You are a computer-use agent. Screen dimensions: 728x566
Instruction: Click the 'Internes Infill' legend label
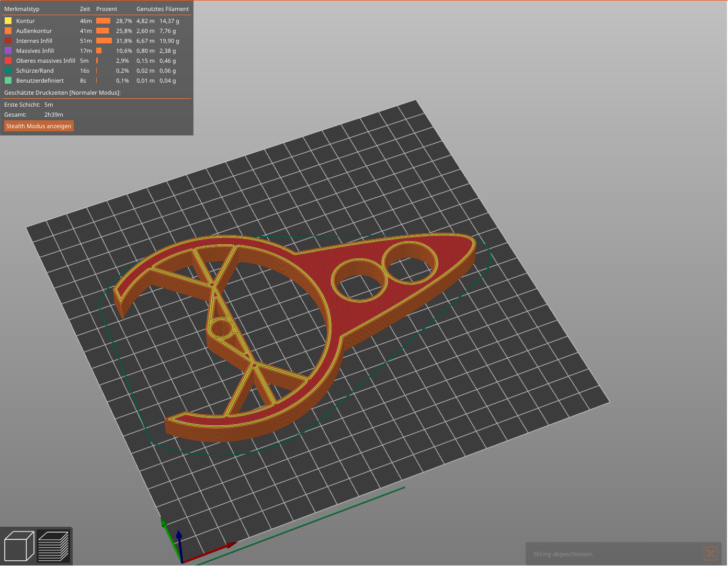(34, 41)
